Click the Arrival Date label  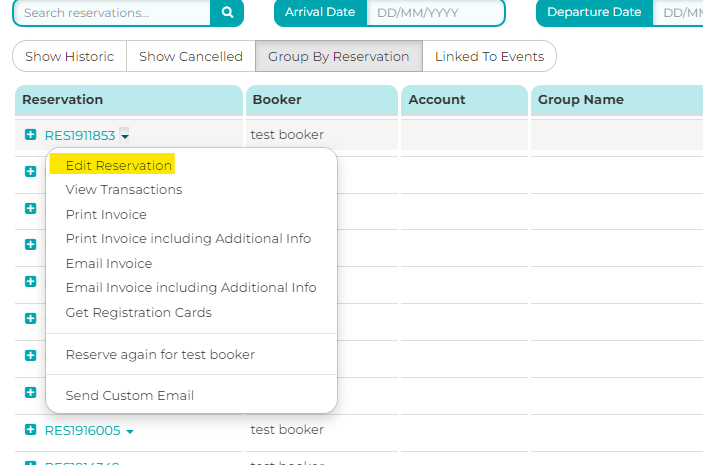[x=320, y=12]
